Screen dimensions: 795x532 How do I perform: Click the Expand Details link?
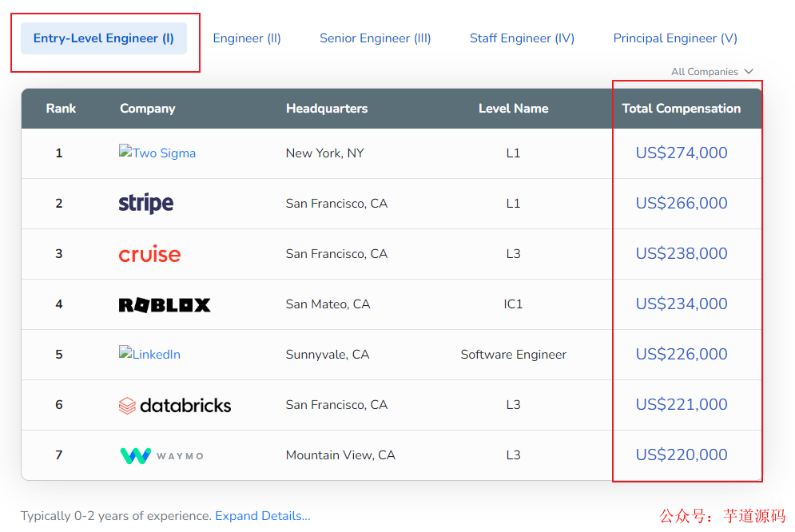[x=263, y=516]
